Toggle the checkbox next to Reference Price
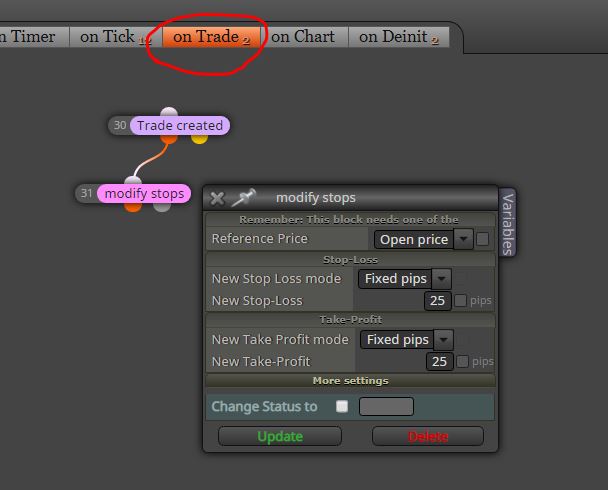Screen dimensions: 608x490 tap(482, 239)
